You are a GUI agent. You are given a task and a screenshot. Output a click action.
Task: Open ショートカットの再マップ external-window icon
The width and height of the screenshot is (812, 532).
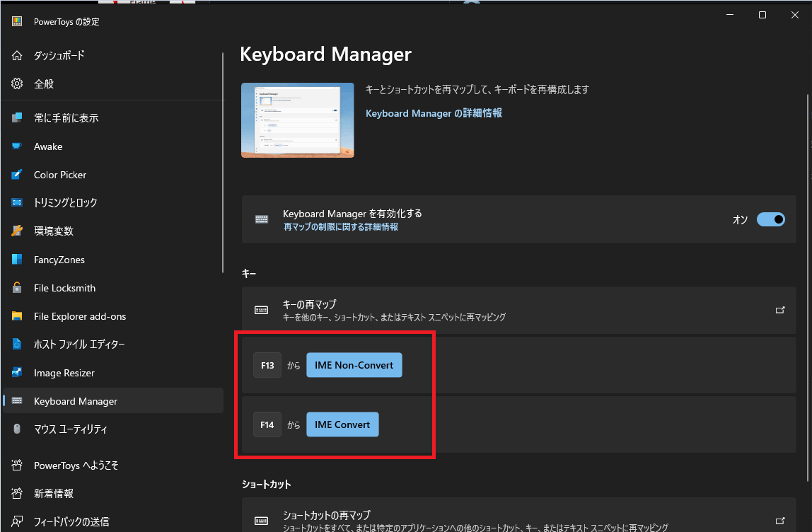pyautogui.click(x=780, y=521)
